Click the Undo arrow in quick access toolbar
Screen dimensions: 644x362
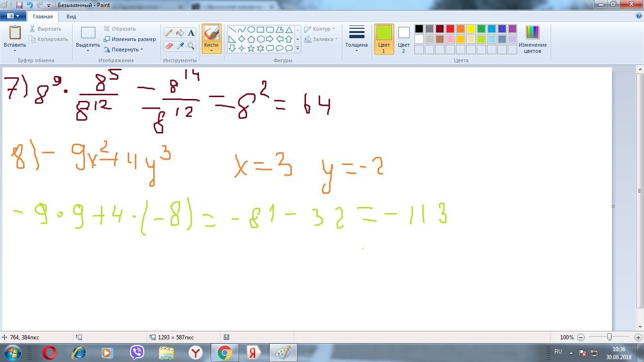30,5
